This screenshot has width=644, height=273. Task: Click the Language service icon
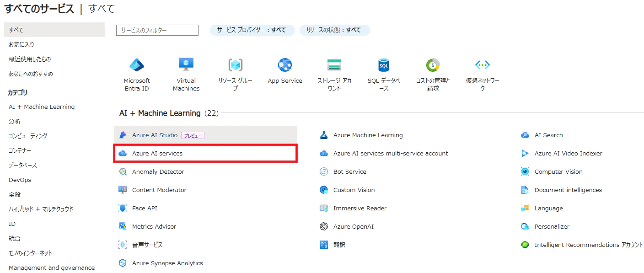pos(525,208)
